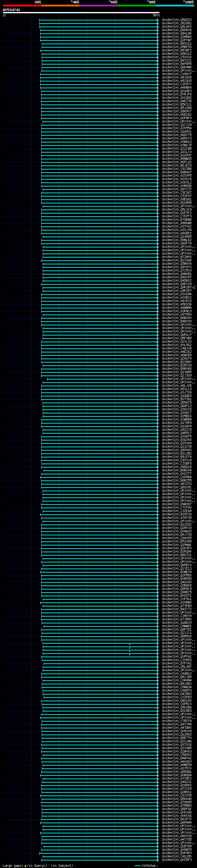This screenshot has height=868, width=197.
Task: Select hit UniRef100_A9UTU9
Action: (x=177, y=836)
